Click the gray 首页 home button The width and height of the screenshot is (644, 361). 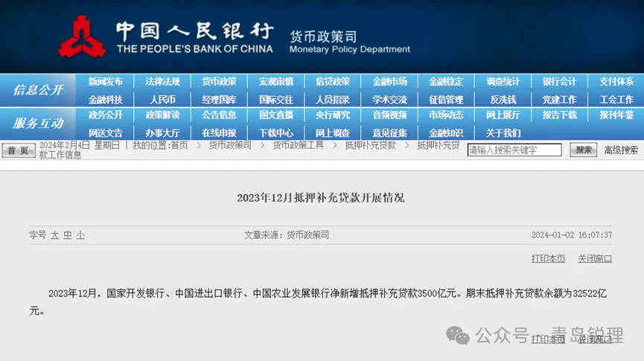pyautogui.click(x=19, y=150)
